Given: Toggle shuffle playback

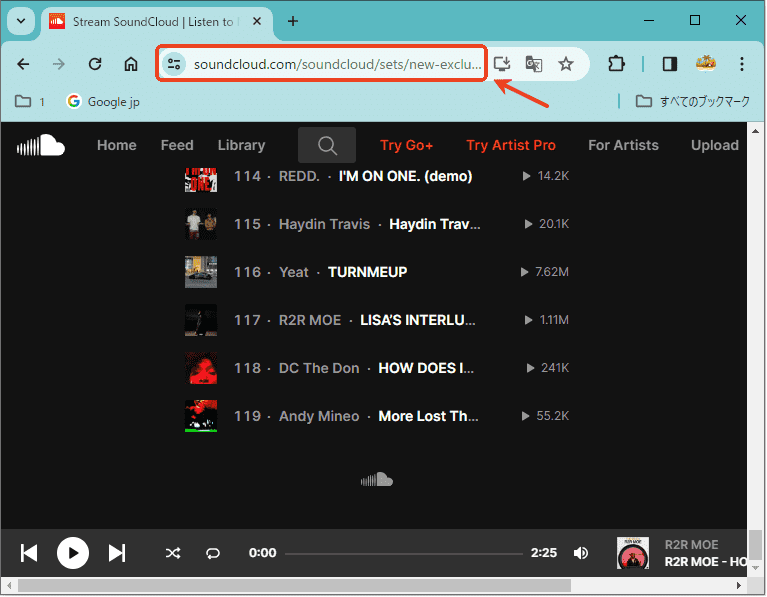Looking at the screenshot, I should pyautogui.click(x=173, y=553).
